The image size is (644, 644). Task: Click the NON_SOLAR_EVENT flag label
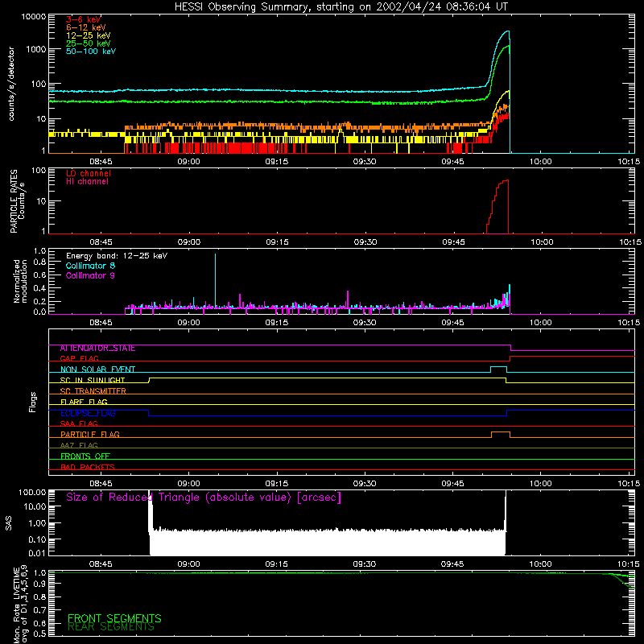pos(97,369)
